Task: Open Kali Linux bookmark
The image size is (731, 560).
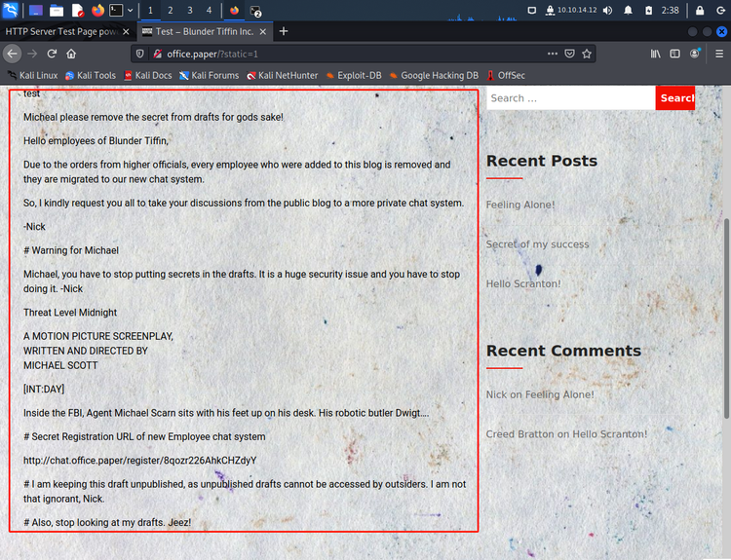Action: click(x=32, y=75)
